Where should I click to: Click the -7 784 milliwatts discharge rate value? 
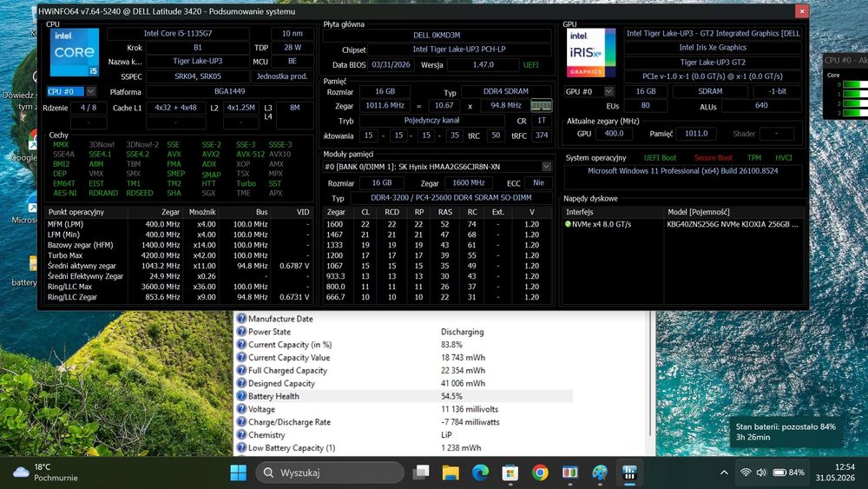pos(470,422)
